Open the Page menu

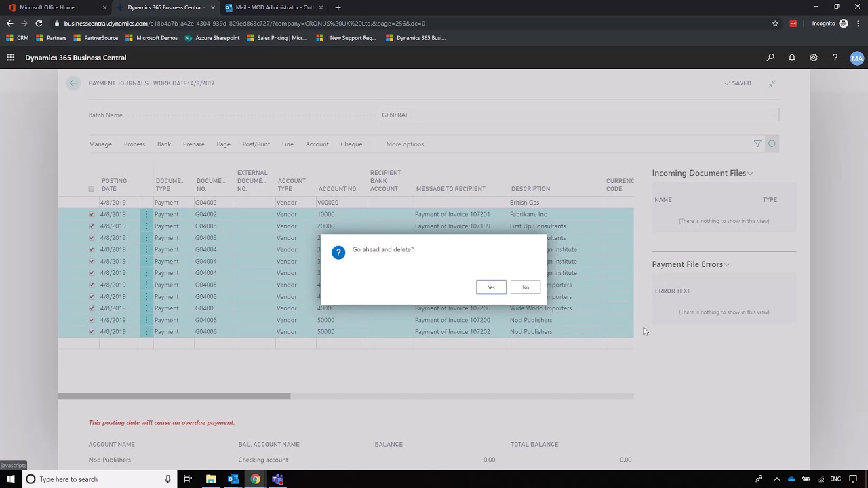(223, 144)
